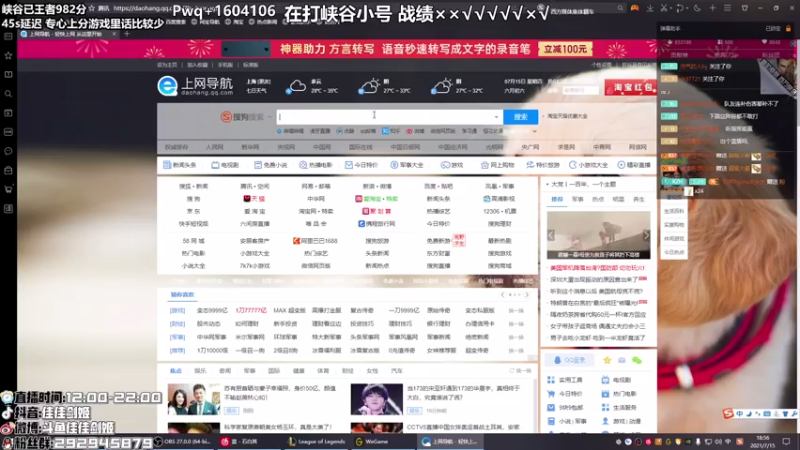Switch to League of Legends in taskbar
Image resolution: width=800 pixels, height=450 pixels.
coord(317,442)
